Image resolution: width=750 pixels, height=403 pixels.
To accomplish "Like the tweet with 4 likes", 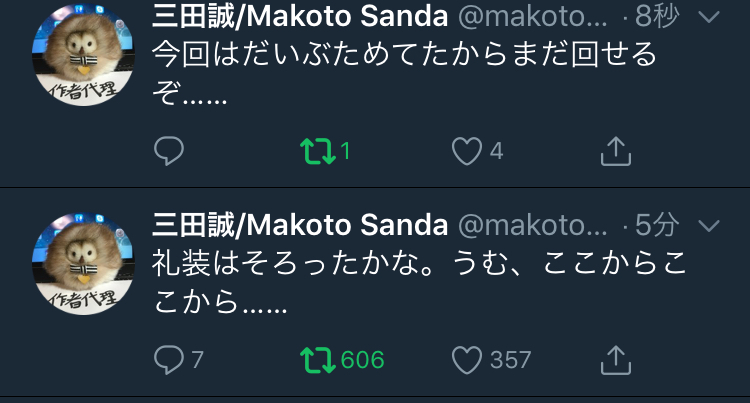I will (x=467, y=151).
